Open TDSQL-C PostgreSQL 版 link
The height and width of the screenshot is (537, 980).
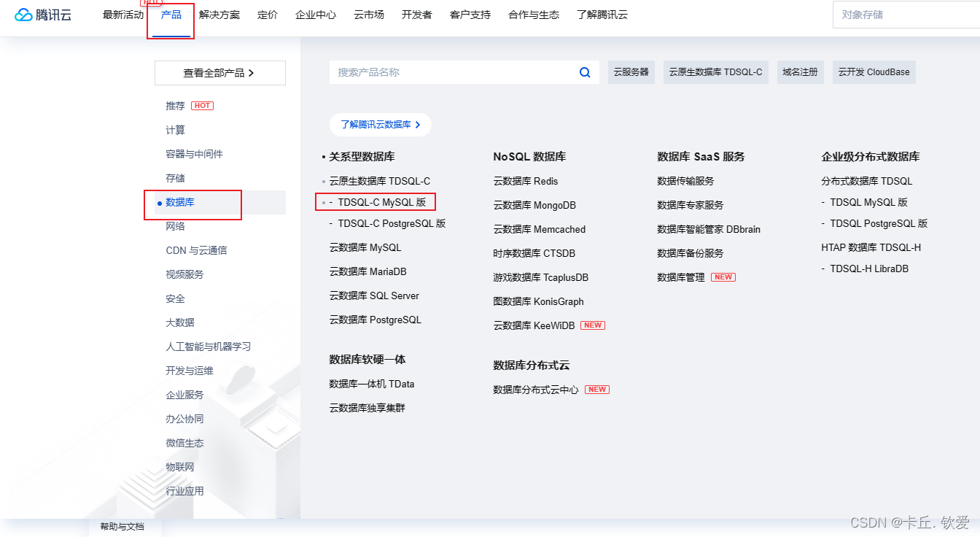(x=392, y=223)
